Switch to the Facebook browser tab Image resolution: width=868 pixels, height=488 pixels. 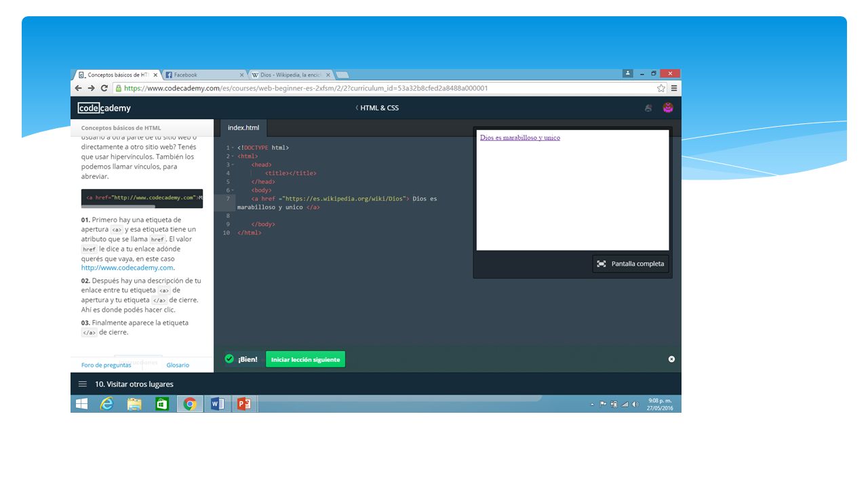(203, 75)
